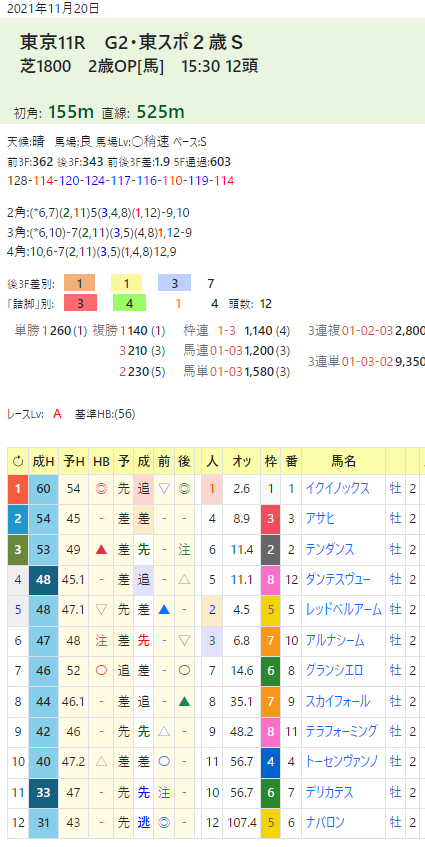Open horse link イクイノックス
425x847 pixels.
(338, 488)
